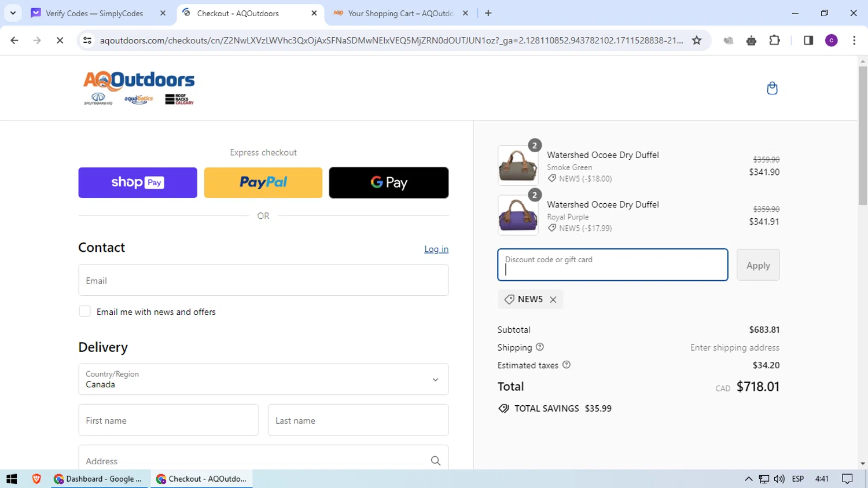Enable Email me with news and offers
Viewport: 868px width, 488px height.
pyautogui.click(x=84, y=311)
